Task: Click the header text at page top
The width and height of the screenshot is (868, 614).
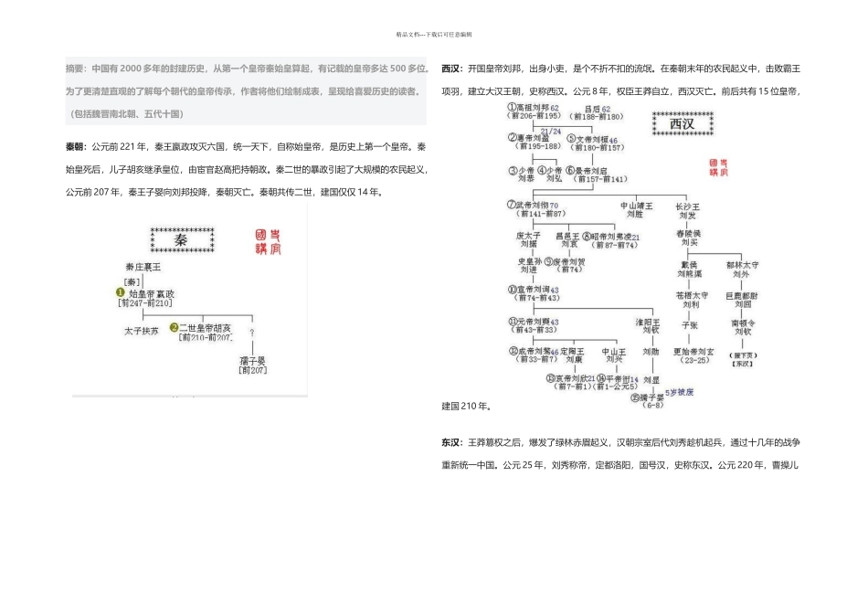Action: tap(434, 35)
